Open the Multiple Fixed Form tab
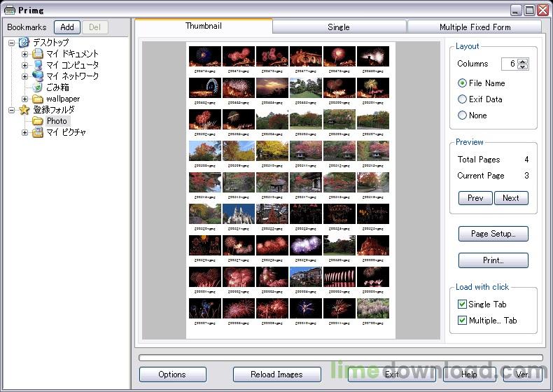Viewport: 553px width, 392px height. [x=475, y=27]
